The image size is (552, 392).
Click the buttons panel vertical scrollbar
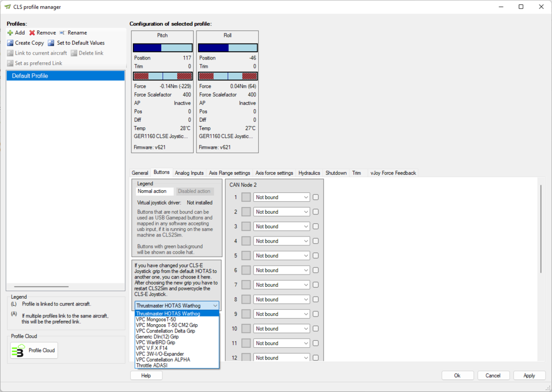coord(541,228)
